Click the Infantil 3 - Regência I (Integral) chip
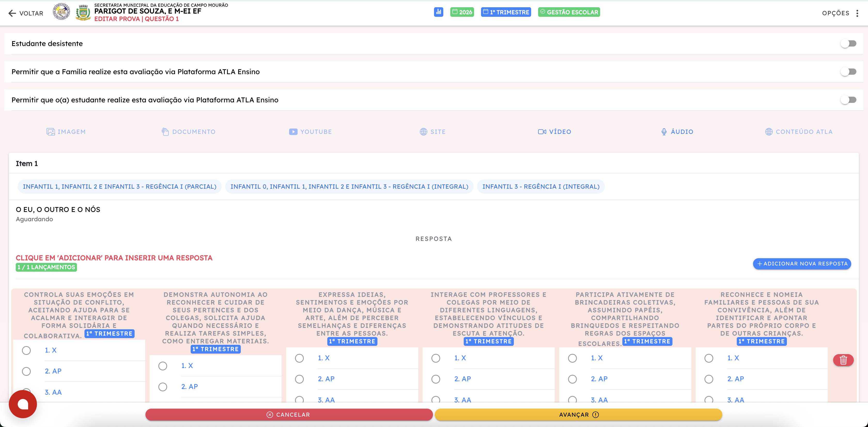This screenshot has width=868, height=427. (x=541, y=187)
